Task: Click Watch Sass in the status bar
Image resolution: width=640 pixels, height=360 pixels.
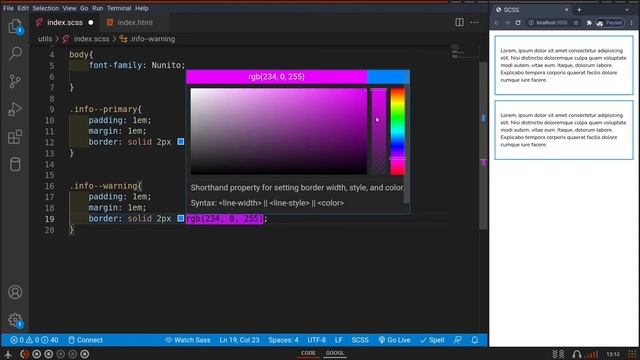Action: tap(188, 340)
